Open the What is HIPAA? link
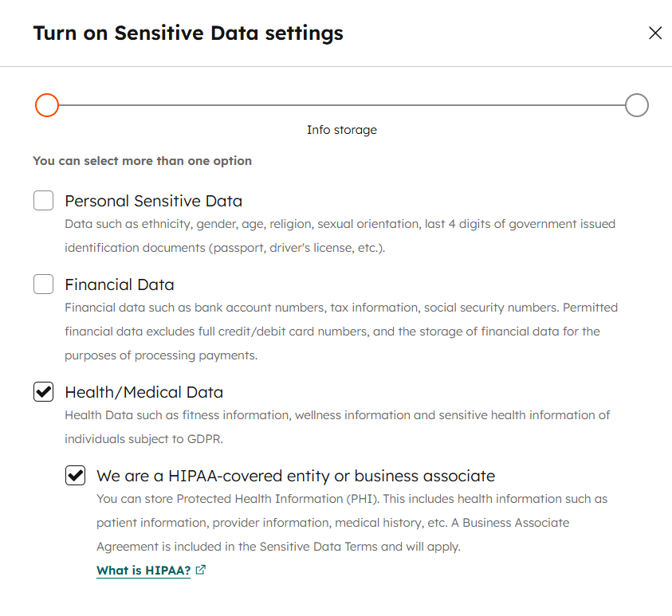 143,571
